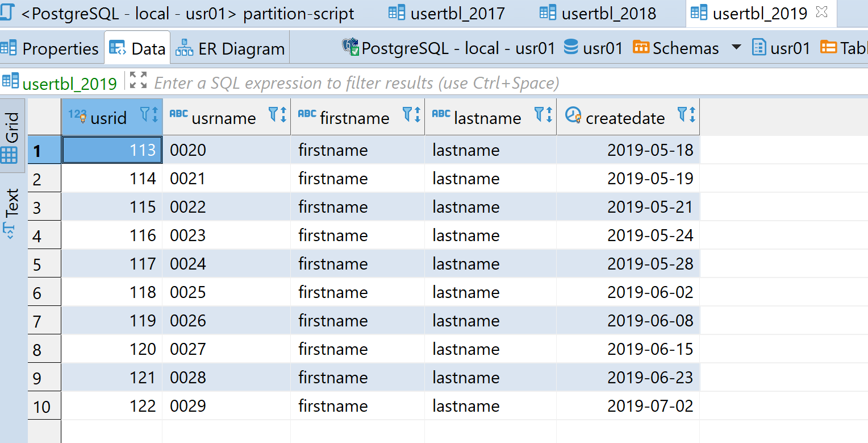The height and width of the screenshot is (443, 868).
Task: Switch to Text view side tab
Action: (12, 213)
